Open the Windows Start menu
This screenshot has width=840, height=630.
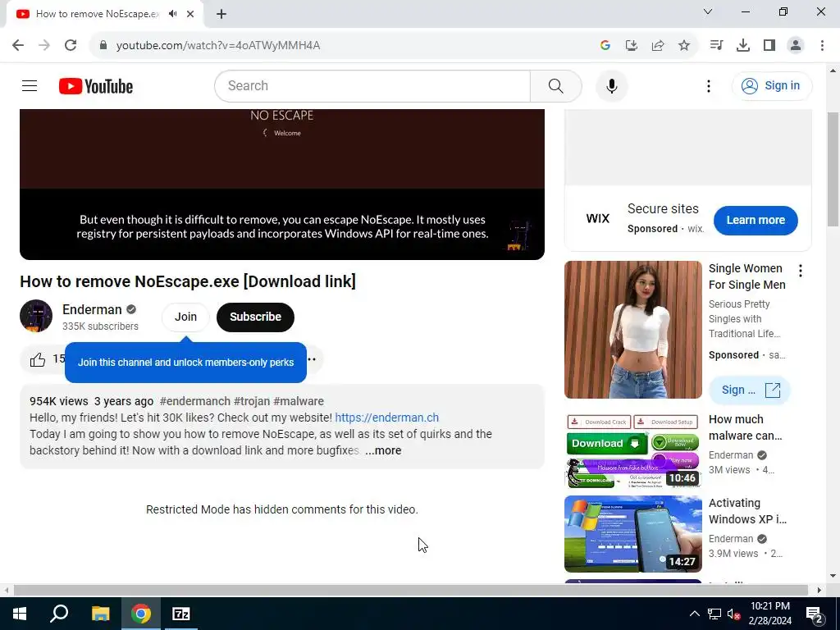(20, 614)
